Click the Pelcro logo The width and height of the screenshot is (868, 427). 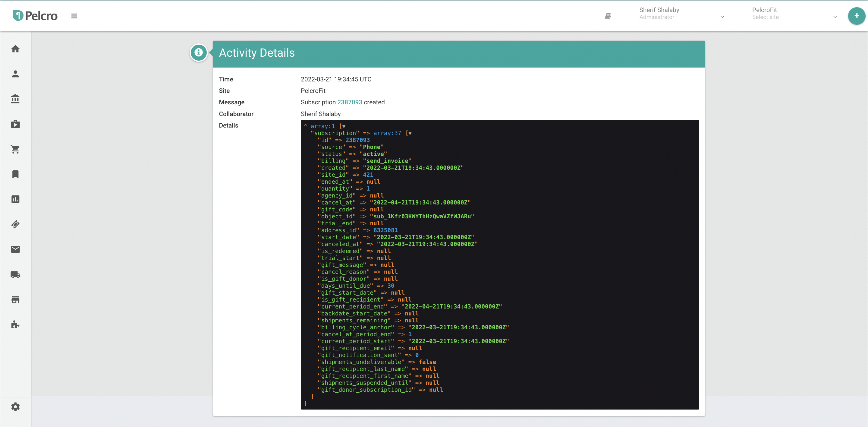tap(35, 16)
